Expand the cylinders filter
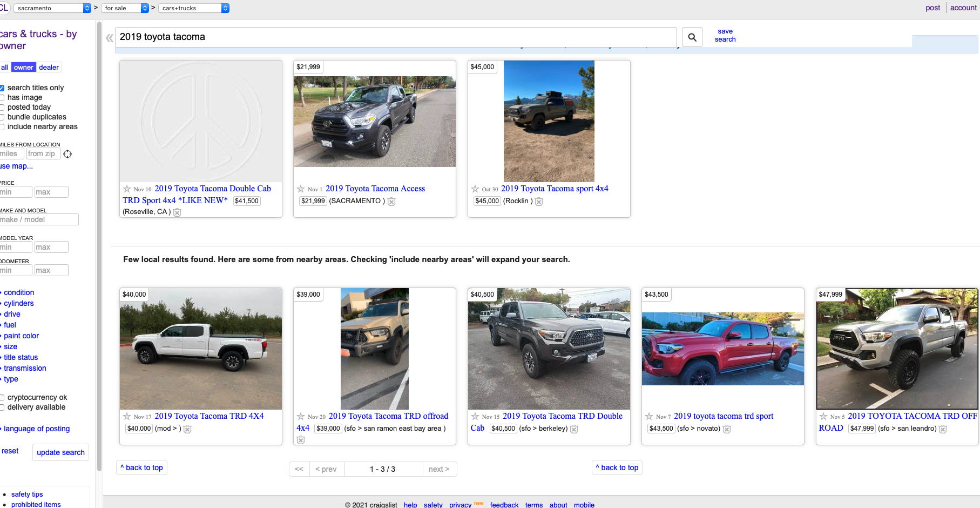The width and height of the screenshot is (980, 508). 19,303
